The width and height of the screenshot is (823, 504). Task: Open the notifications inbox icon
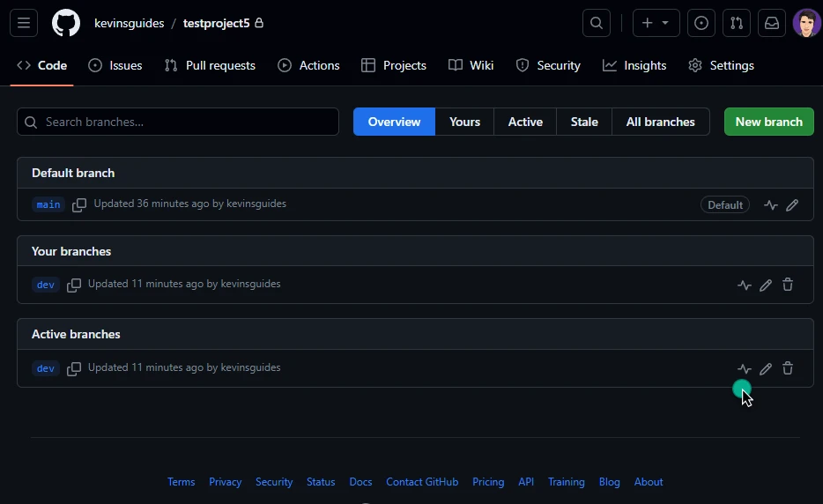[x=772, y=23]
